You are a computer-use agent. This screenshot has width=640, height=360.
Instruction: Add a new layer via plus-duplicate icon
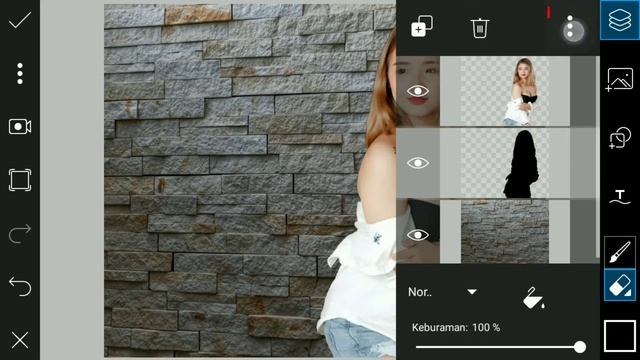click(x=422, y=27)
